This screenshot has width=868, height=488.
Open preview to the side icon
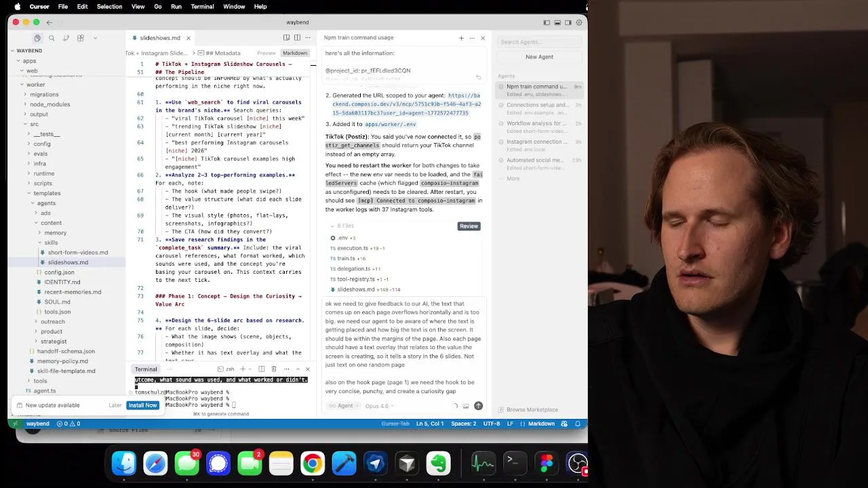click(x=286, y=38)
